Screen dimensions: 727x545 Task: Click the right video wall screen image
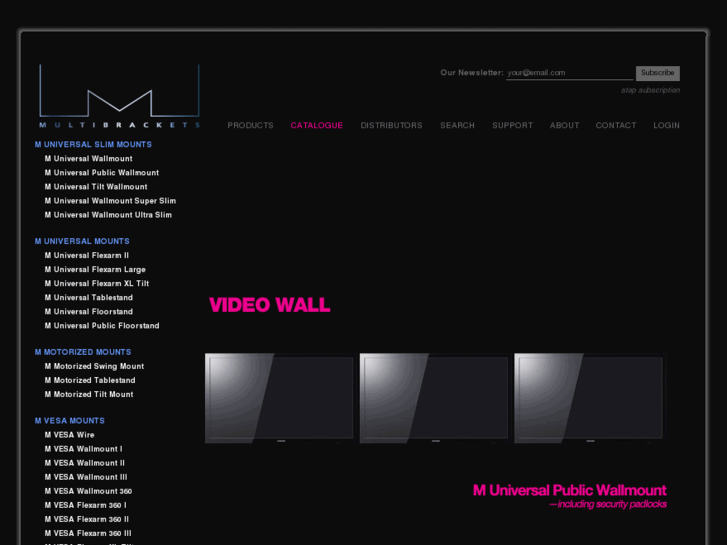589,398
